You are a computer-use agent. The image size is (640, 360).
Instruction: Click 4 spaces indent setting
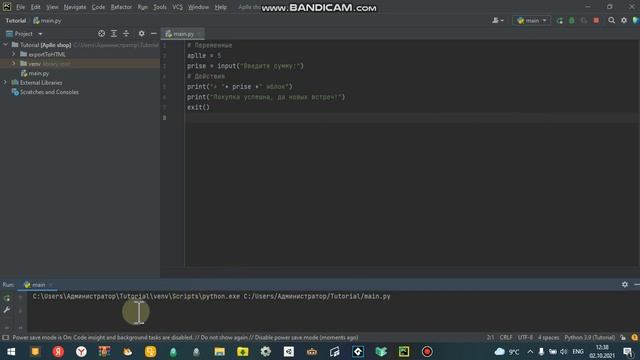pyautogui.click(x=549, y=338)
